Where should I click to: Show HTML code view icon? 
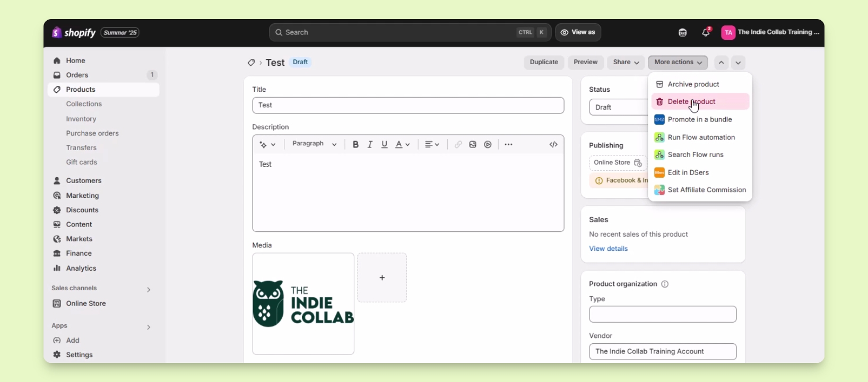(x=553, y=144)
